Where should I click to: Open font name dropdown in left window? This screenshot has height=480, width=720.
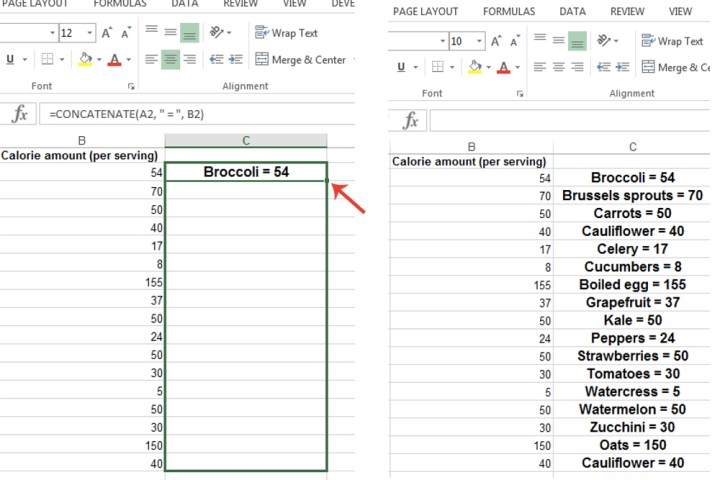point(52,33)
